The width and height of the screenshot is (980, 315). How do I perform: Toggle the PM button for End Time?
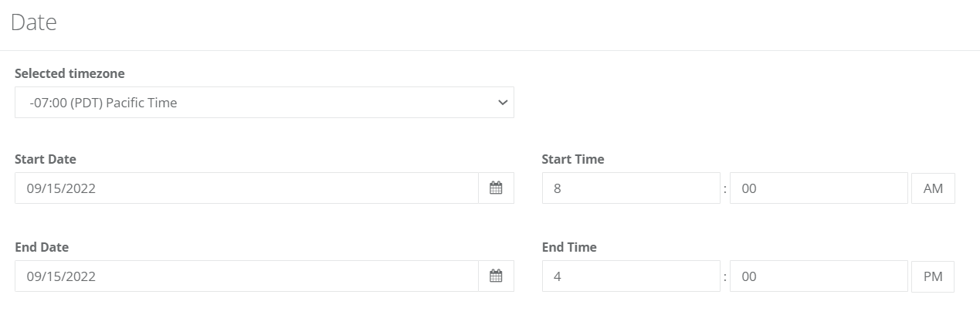click(933, 276)
